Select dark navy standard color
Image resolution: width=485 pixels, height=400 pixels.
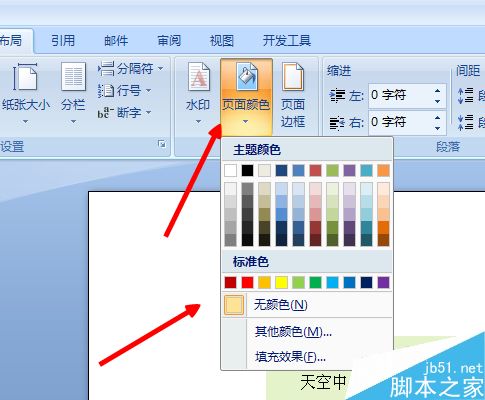click(x=366, y=282)
